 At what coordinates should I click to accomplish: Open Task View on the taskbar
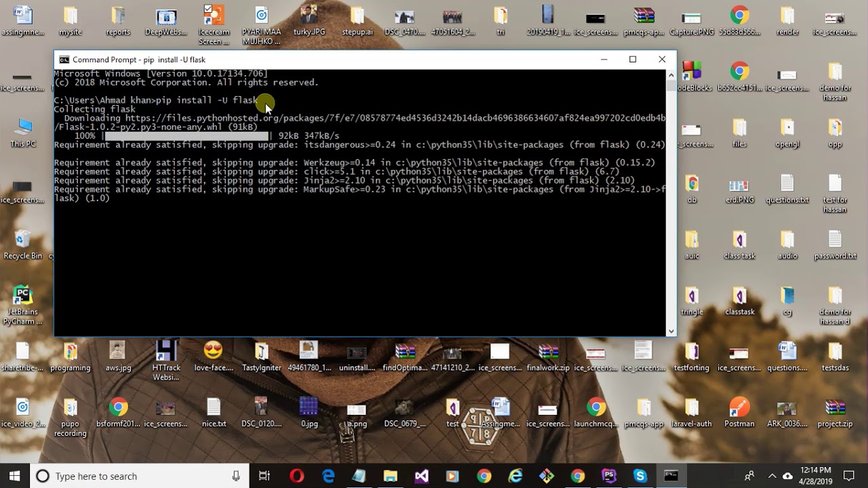[x=264, y=476]
